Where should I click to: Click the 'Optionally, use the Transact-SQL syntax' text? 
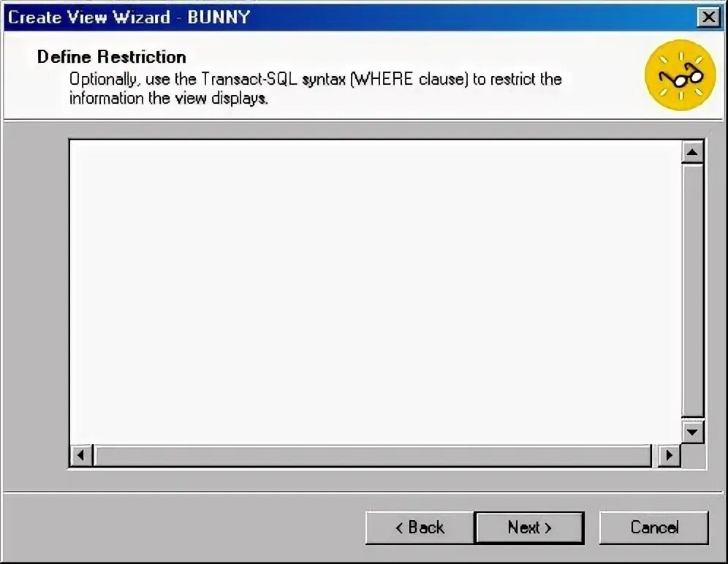(208, 79)
